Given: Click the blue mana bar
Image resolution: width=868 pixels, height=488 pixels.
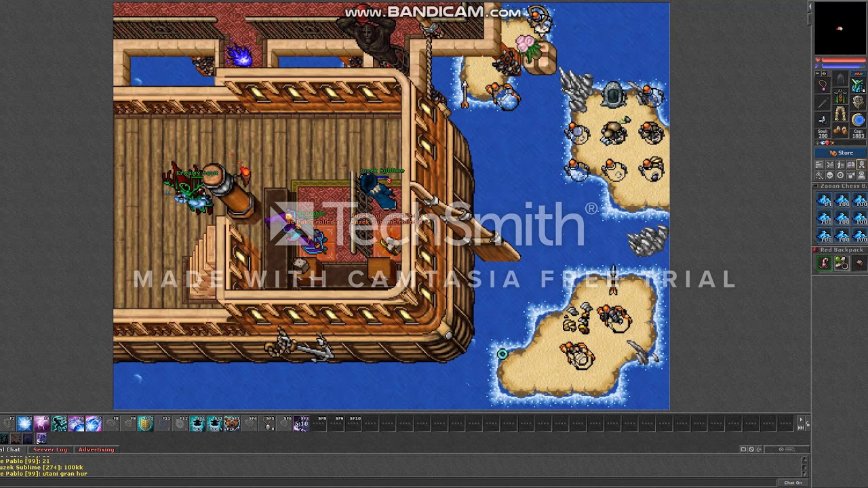Looking at the screenshot, I should click(844, 66).
